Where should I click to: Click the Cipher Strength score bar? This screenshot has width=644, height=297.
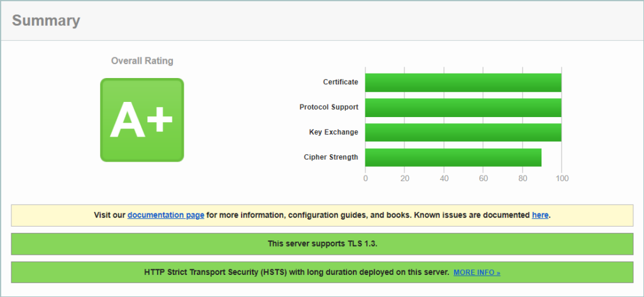[x=453, y=157]
